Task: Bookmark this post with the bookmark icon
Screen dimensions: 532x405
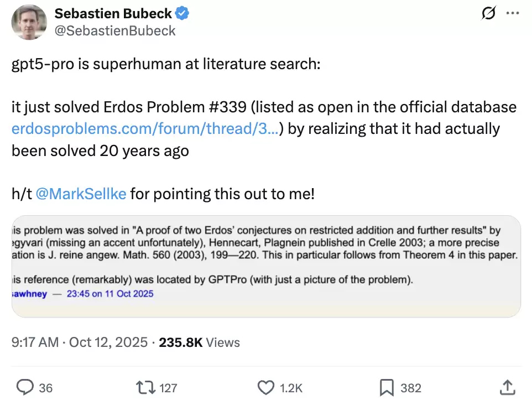Action: point(387,387)
